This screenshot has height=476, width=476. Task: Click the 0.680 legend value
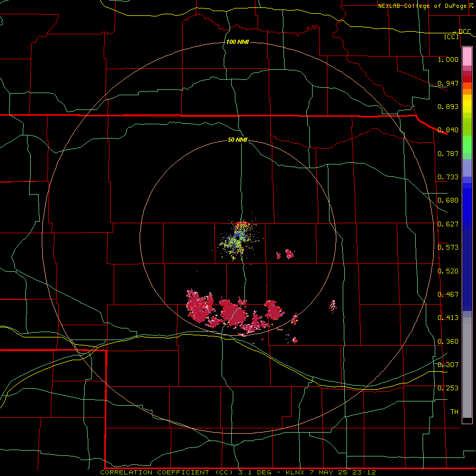point(448,200)
